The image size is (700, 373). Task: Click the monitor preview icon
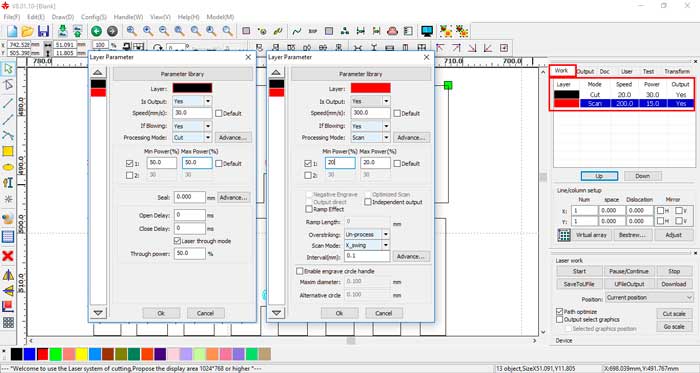(x=427, y=31)
